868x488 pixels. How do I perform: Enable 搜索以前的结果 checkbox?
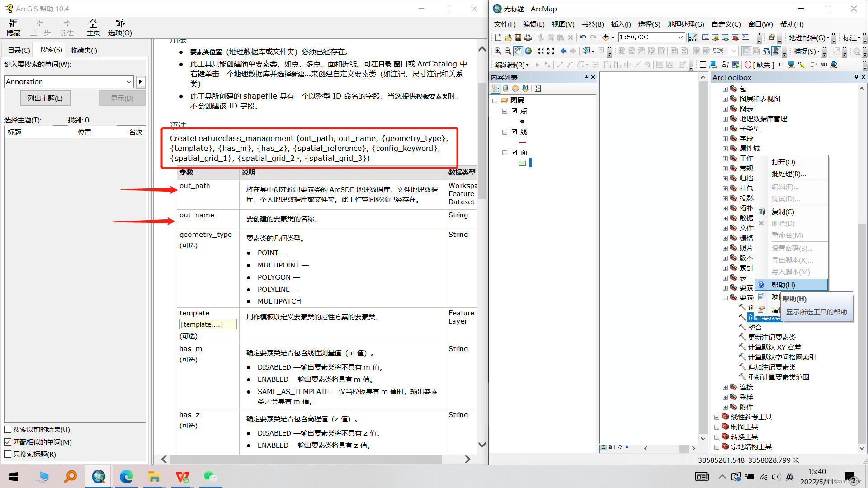point(8,429)
